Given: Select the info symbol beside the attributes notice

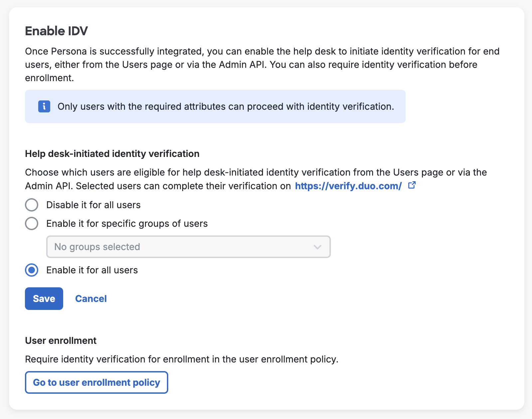Looking at the screenshot, I should click(x=44, y=106).
